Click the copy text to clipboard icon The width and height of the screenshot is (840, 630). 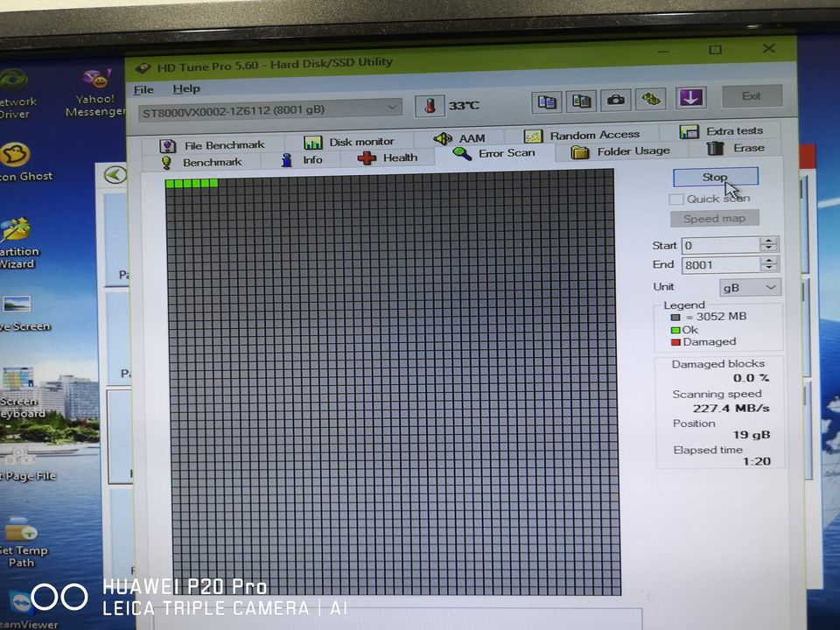click(x=548, y=101)
